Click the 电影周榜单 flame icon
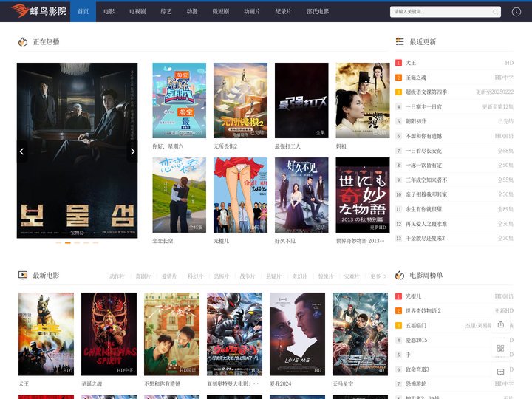Viewport: 532px width, 399px height. coord(400,275)
